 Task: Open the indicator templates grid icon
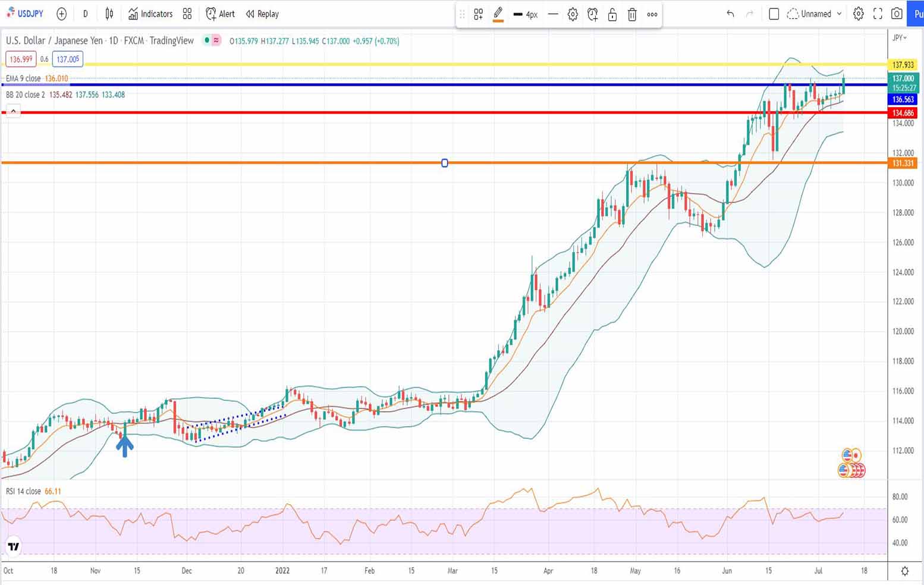pos(187,14)
